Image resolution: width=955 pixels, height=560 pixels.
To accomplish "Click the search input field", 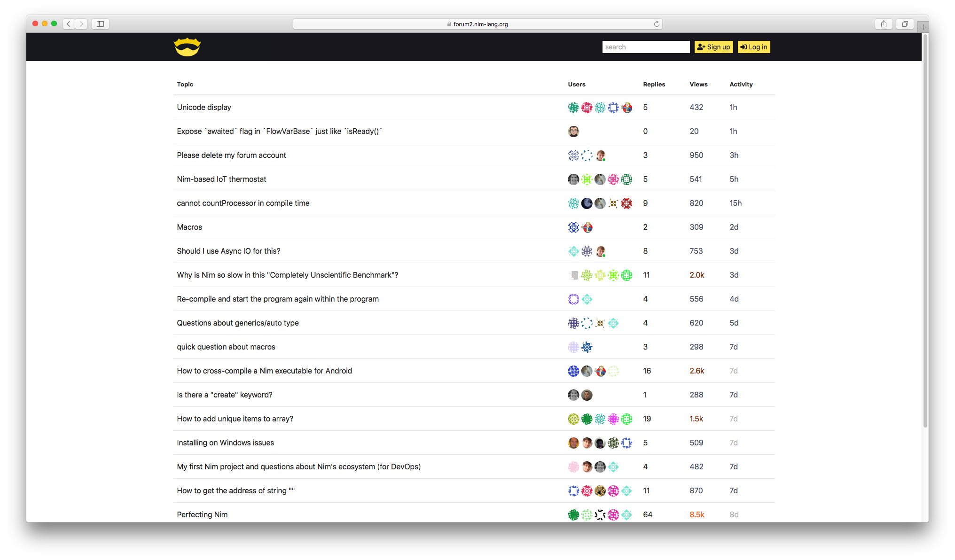I will click(645, 47).
